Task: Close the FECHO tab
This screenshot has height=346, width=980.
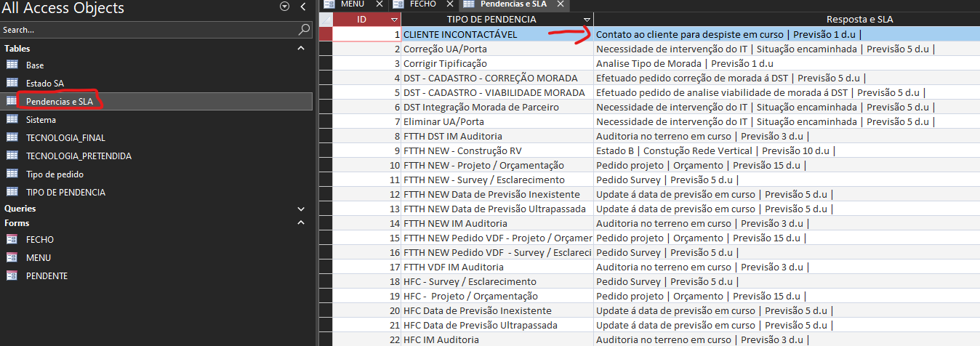Action: [450, 4]
